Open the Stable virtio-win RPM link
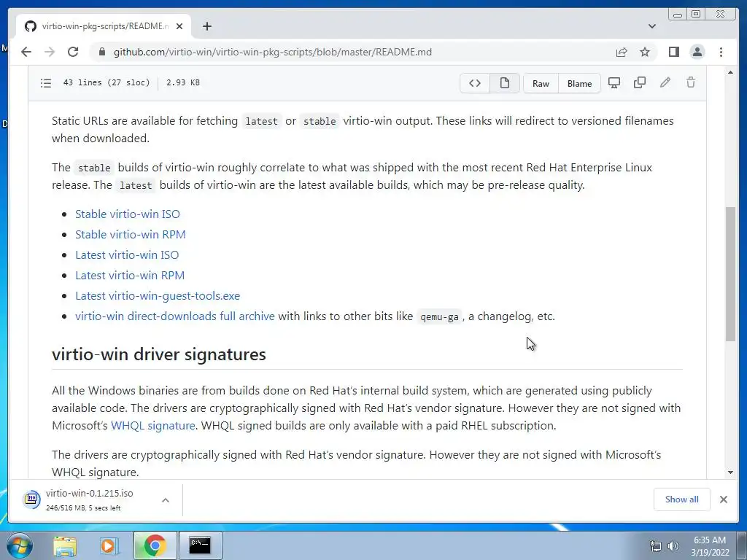The height and width of the screenshot is (560, 747). [x=131, y=235]
